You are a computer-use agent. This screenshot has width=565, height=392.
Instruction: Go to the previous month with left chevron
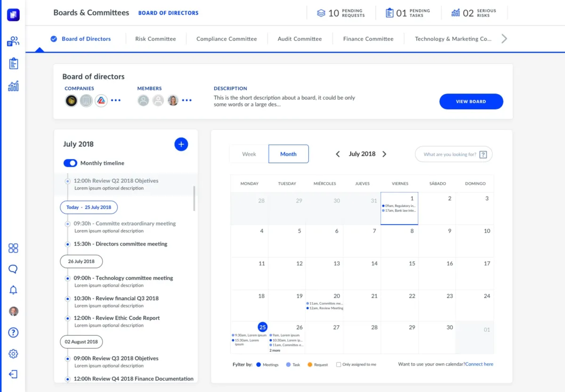pos(338,154)
